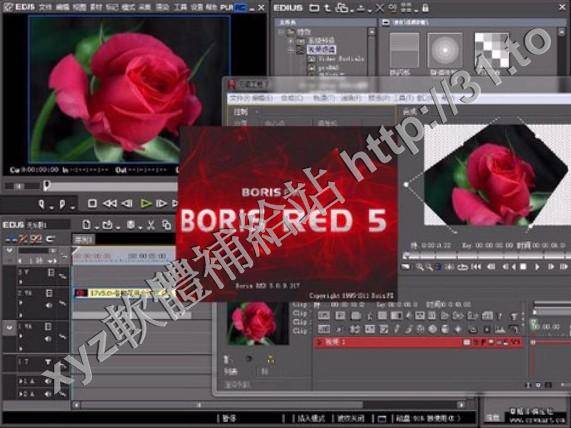Set In point in EDIUS player
571x428 pixels.
[x=42, y=204]
